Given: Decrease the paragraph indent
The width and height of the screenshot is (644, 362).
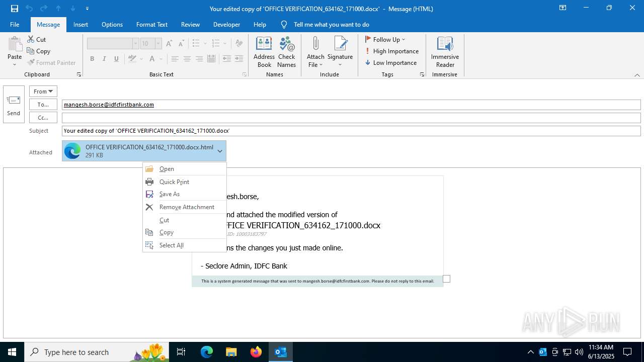Looking at the screenshot, I should coord(226,59).
